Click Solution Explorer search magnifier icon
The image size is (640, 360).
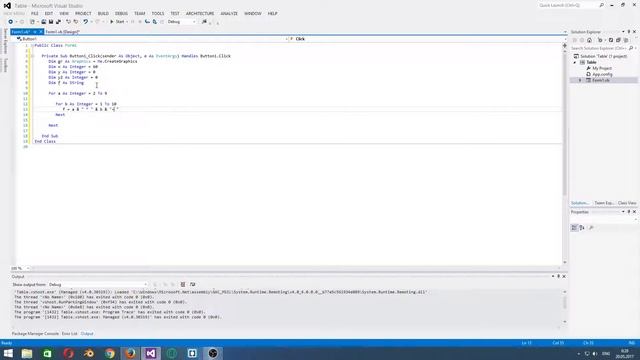631,48
